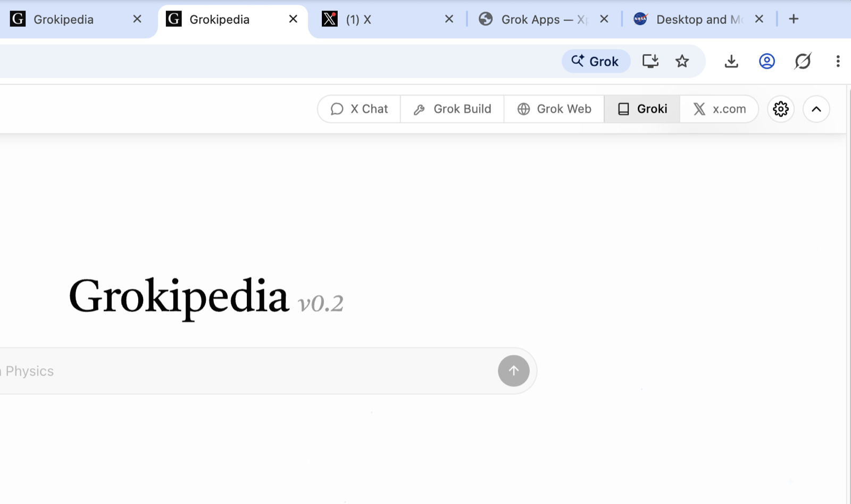Image resolution: width=851 pixels, height=504 pixels.
Task: Open X Chat from the toolbar
Action: (x=359, y=109)
